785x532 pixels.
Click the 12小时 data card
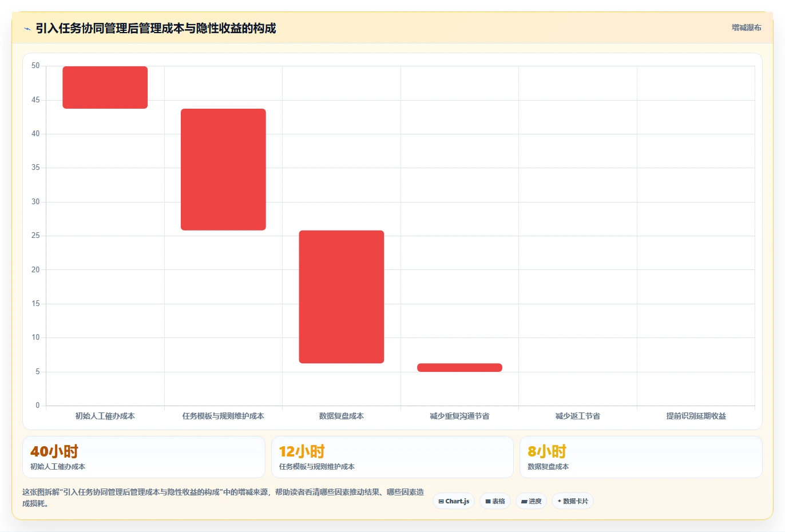coord(392,457)
